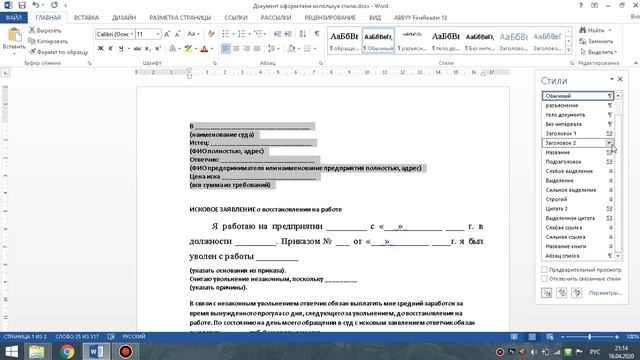Sort the selected text
The height and width of the screenshot is (360, 640).
(x=302, y=34)
